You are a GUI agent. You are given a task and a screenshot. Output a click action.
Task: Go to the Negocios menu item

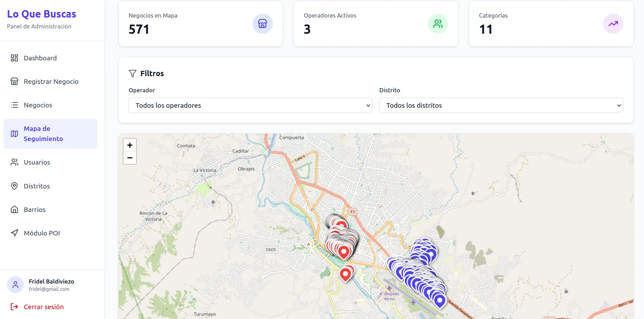[38, 105]
